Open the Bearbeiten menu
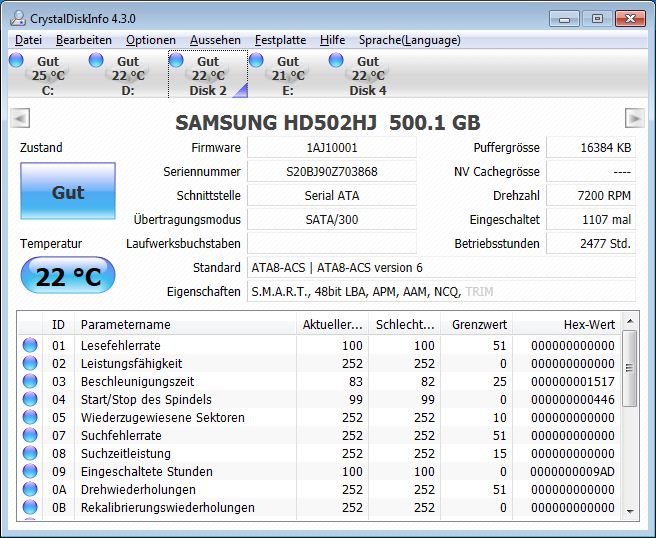 (x=84, y=40)
